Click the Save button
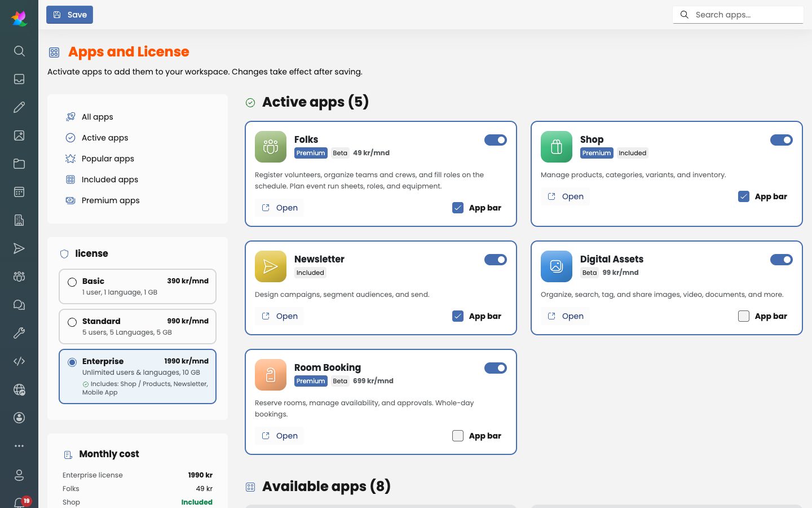The height and width of the screenshot is (508, 812). tap(69, 15)
